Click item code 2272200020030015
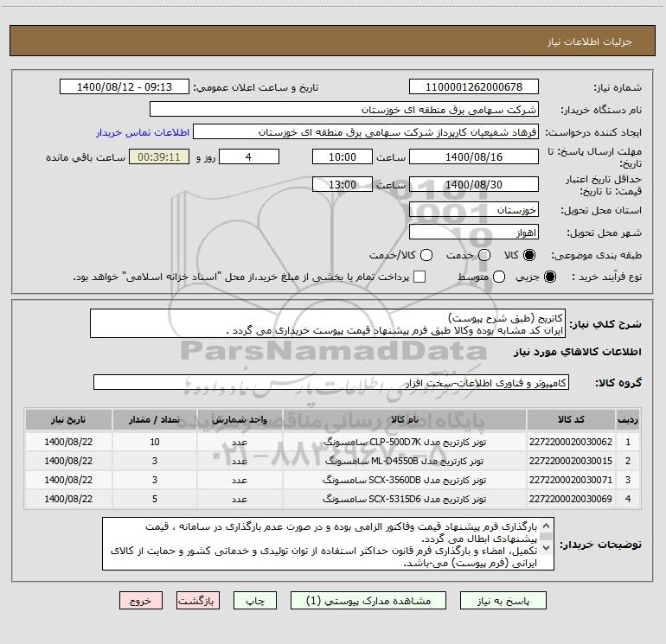The height and width of the screenshot is (644, 666). [571, 461]
